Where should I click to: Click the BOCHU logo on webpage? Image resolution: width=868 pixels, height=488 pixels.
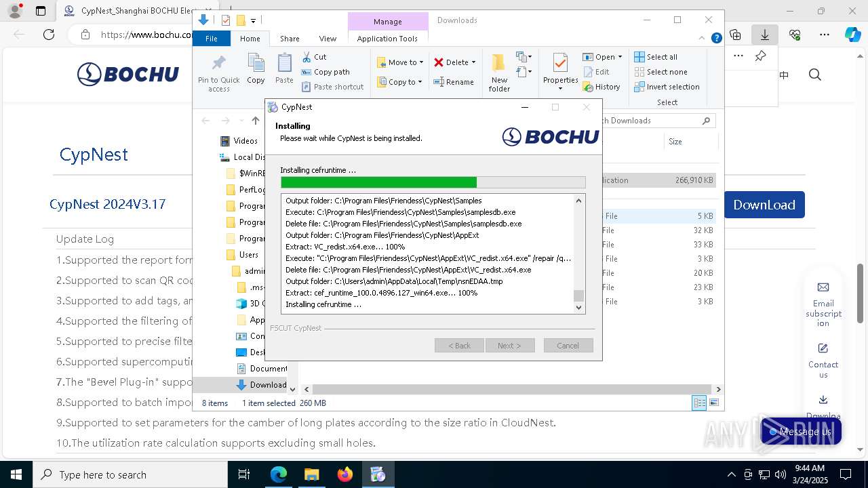(x=128, y=74)
